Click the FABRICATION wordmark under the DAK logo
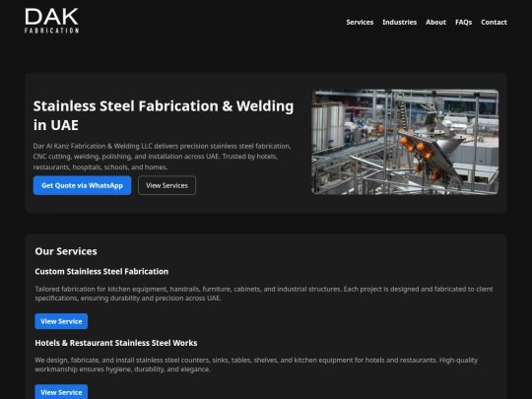 [51, 31]
